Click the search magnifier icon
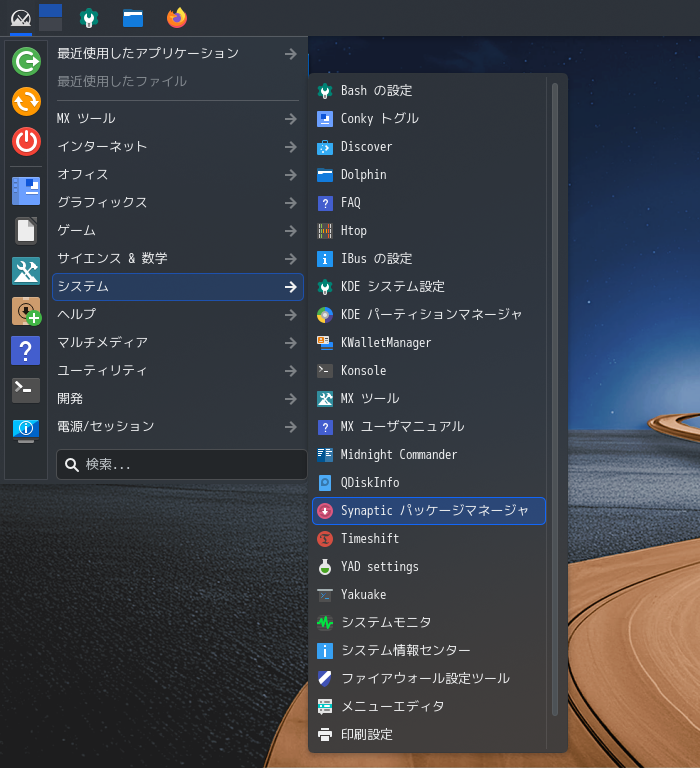The width and height of the screenshot is (700, 768). [x=72, y=465]
